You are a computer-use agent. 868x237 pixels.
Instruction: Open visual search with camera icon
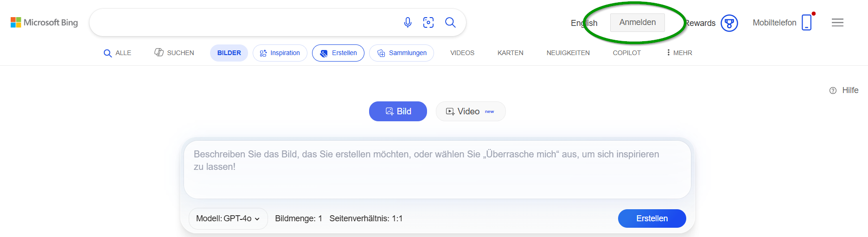428,22
